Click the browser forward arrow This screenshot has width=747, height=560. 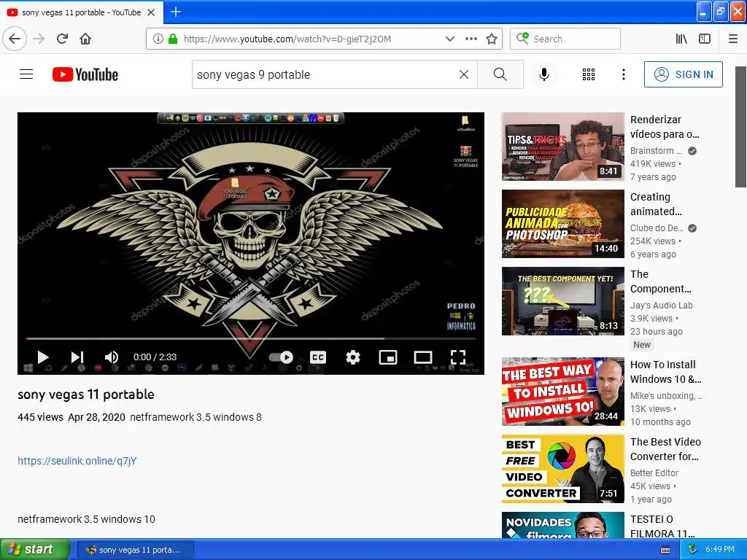[39, 39]
